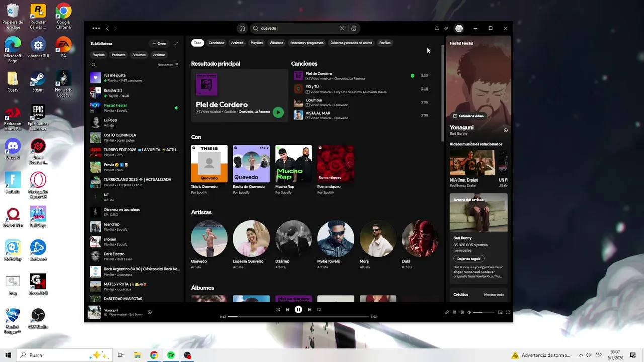Select Podcasts y programas filter
This screenshot has height=362, width=644.
coord(306,43)
